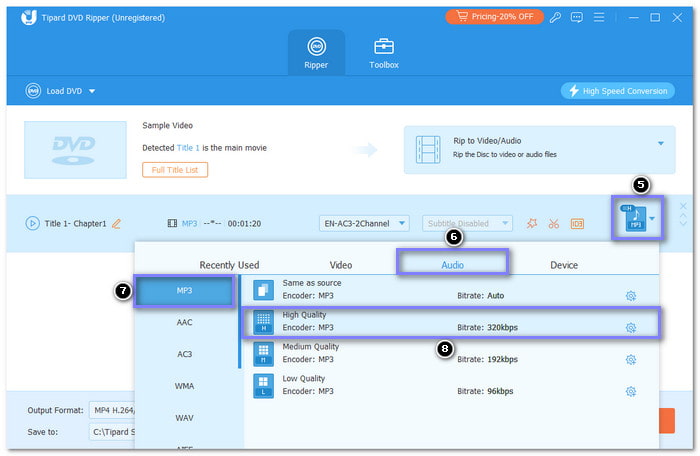Open the hamburger menu icon
The image size is (700, 456).
(599, 17)
